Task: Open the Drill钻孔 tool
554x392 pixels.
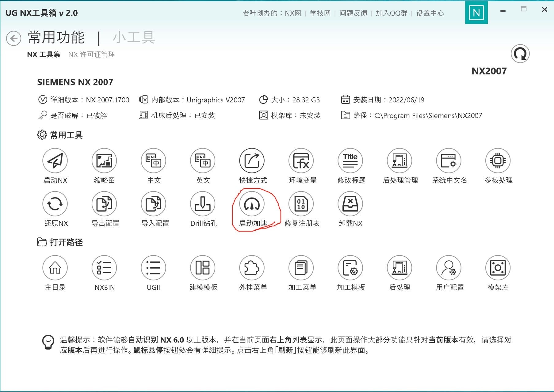Action: click(x=203, y=204)
